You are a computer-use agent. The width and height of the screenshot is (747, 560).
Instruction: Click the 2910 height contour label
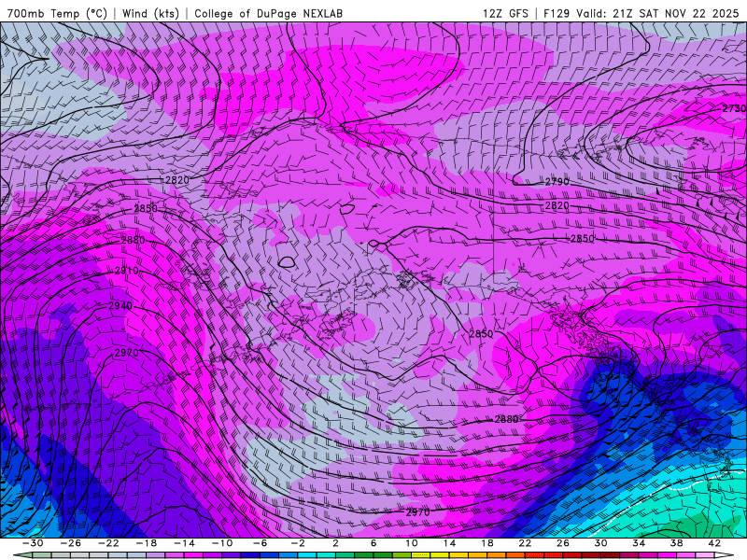[127, 271]
